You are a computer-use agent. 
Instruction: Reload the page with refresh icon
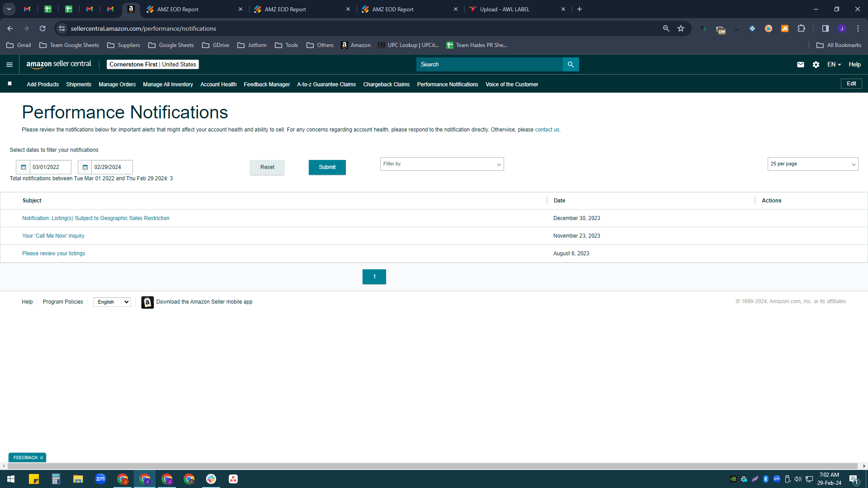[42, 28]
